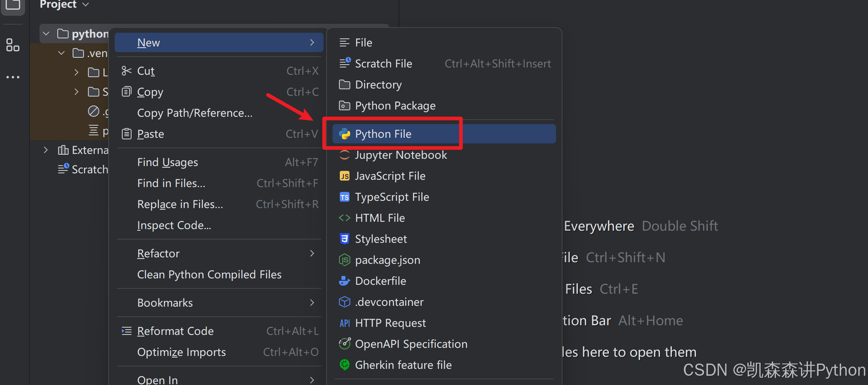Collapse the .venv folder node
The image size is (868, 385).
(x=61, y=53)
